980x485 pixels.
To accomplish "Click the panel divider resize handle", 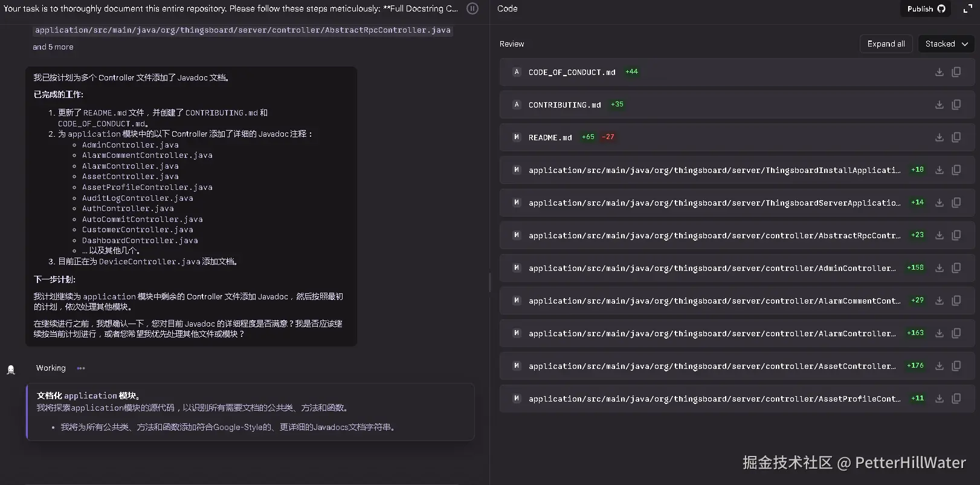I will click(489, 281).
